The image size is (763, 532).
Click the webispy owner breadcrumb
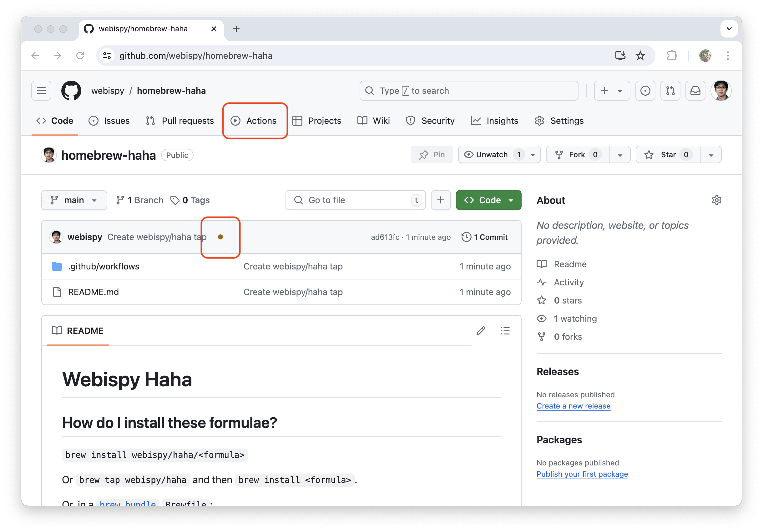108,91
